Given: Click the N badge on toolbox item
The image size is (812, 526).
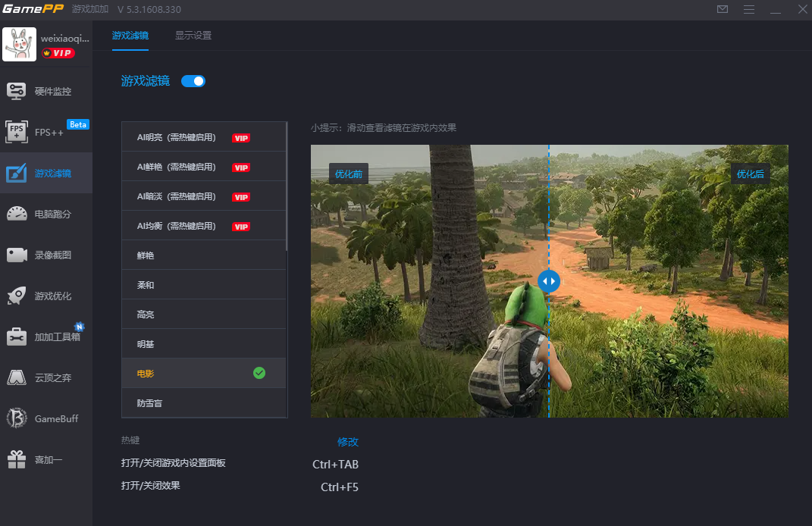Looking at the screenshot, I should pos(80,327).
